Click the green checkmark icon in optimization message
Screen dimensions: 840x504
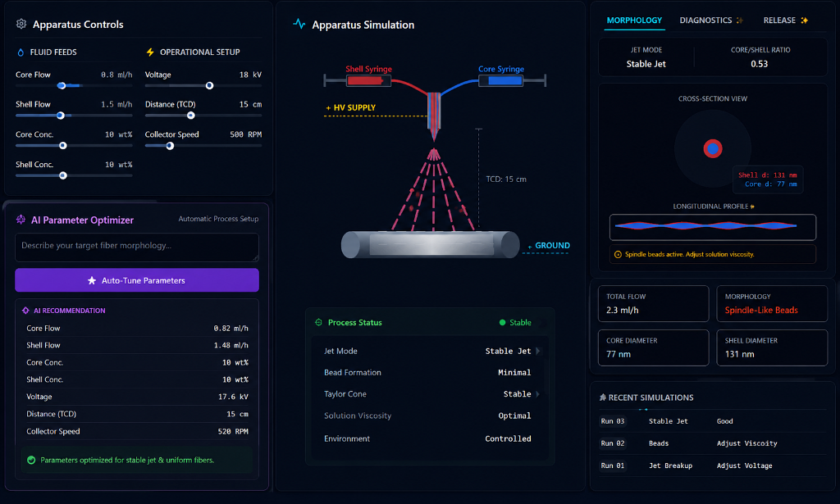click(31, 460)
